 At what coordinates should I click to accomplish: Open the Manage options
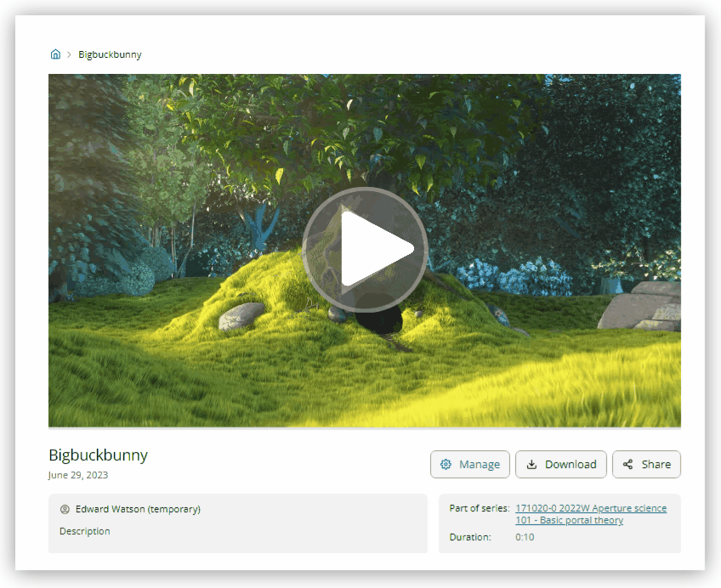[x=469, y=465]
